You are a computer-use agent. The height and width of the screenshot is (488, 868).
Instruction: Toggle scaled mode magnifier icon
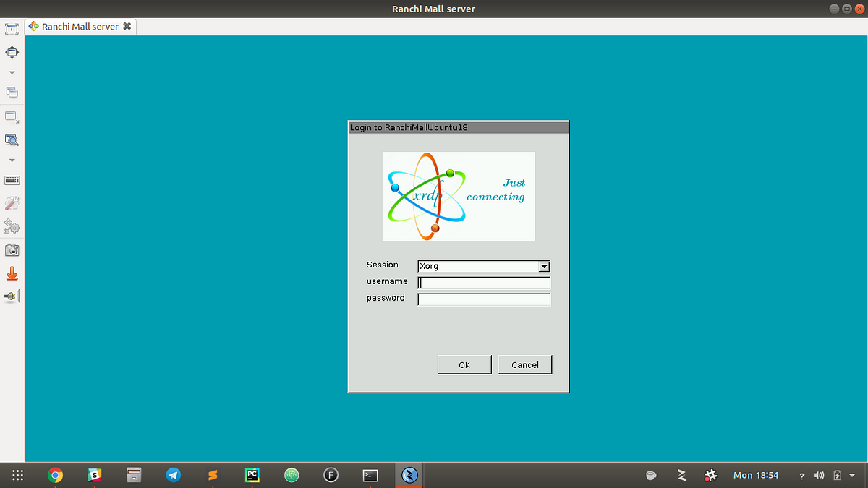point(12,140)
